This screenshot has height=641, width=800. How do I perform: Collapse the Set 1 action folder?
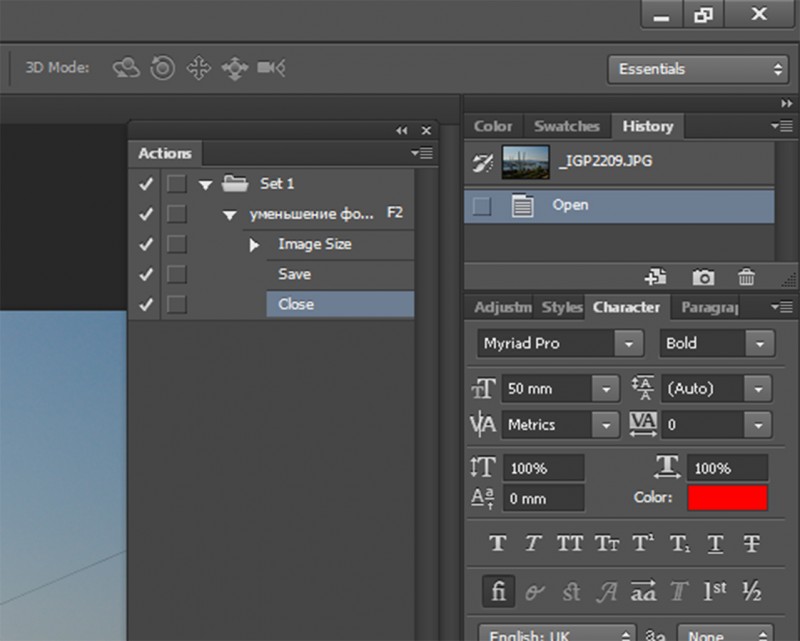point(205,184)
